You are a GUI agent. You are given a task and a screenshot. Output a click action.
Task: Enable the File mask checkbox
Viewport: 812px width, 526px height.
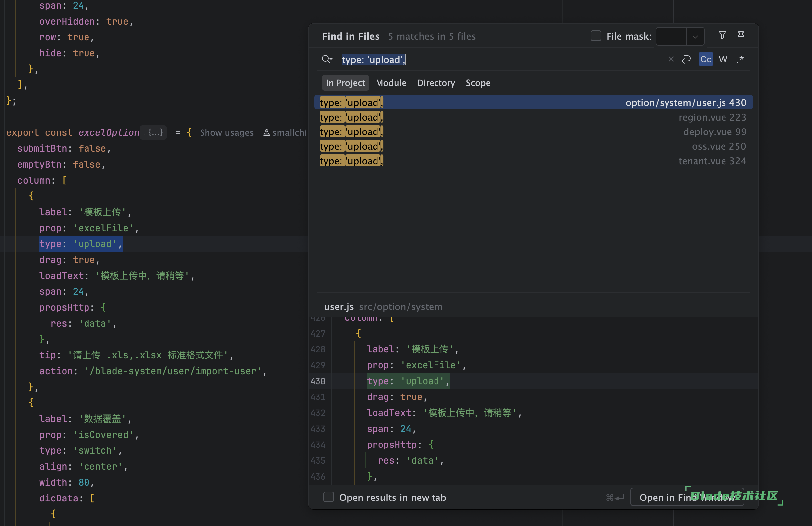(x=595, y=36)
